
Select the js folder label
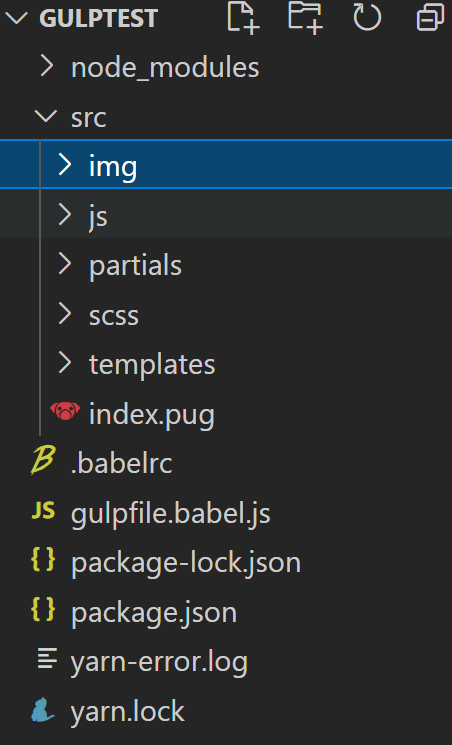pyautogui.click(x=98, y=217)
